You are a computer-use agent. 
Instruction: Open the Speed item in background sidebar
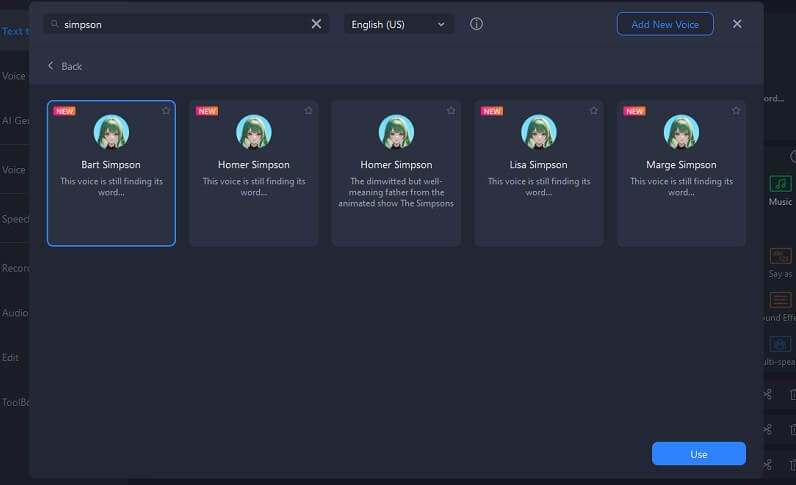[x=15, y=219]
